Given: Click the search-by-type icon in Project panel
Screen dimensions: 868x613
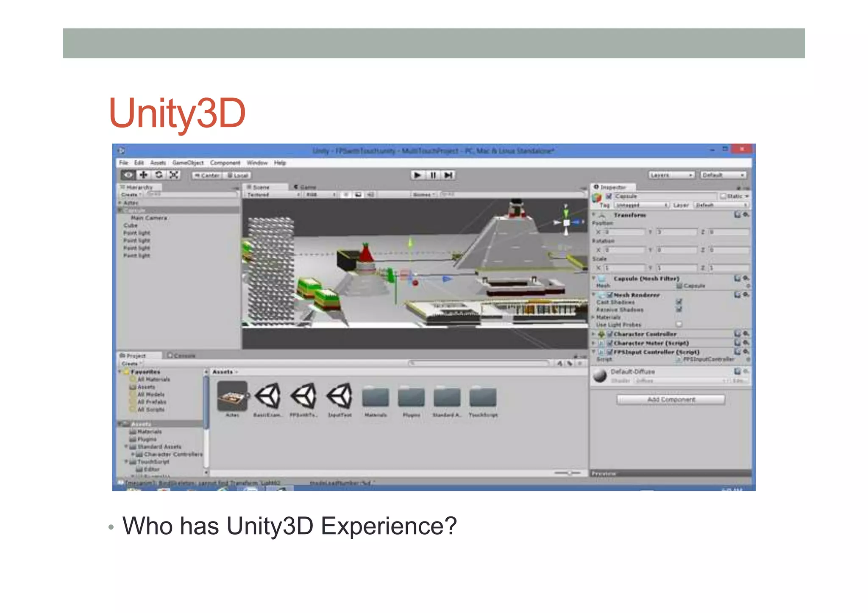Looking at the screenshot, I should tap(560, 363).
